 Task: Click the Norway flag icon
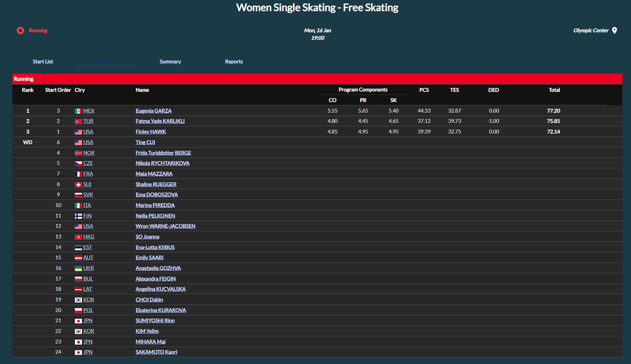(x=78, y=153)
